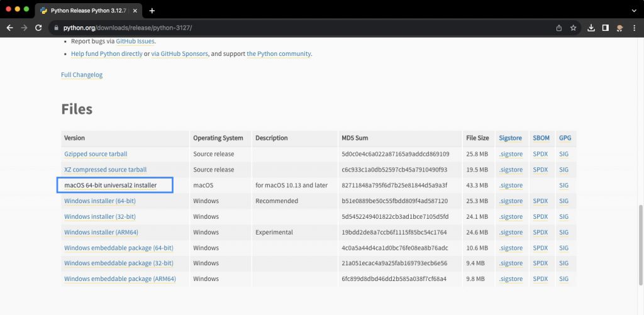Click the Sigstore column header link
Image resolution: width=644 pixels, height=315 pixels.
(x=511, y=138)
